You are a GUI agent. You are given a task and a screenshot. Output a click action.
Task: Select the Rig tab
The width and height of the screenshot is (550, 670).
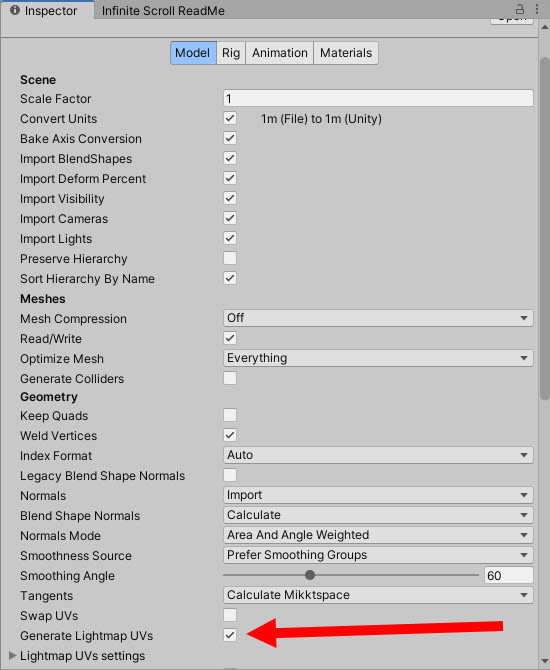pos(231,53)
